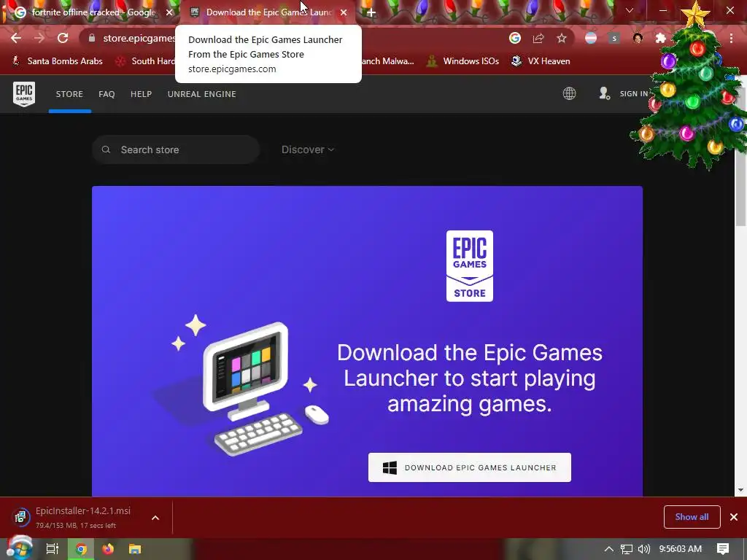Click the Chrome taskbar icon
Image resolution: width=747 pixels, height=560 pixels.
(81, 549)
